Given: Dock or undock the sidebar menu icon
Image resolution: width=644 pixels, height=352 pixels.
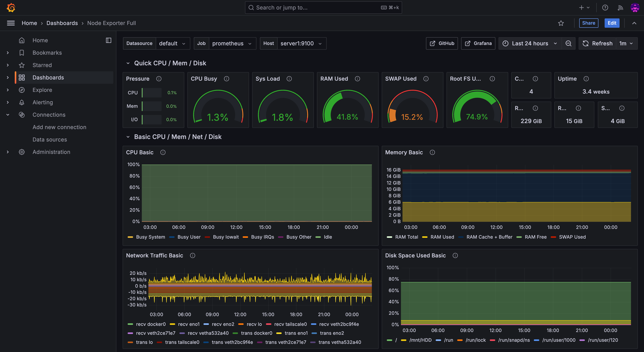Looking at the screenshot, I should (x=108, y=40).
